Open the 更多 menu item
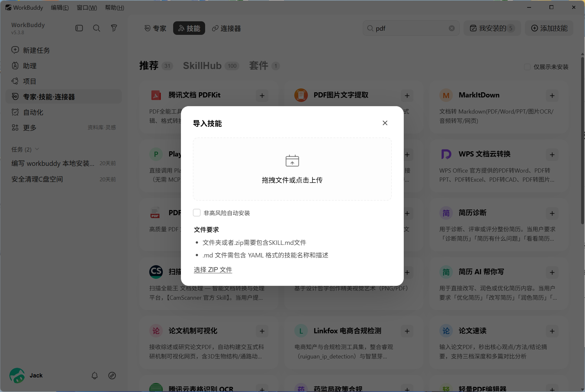 coord(30,128)
